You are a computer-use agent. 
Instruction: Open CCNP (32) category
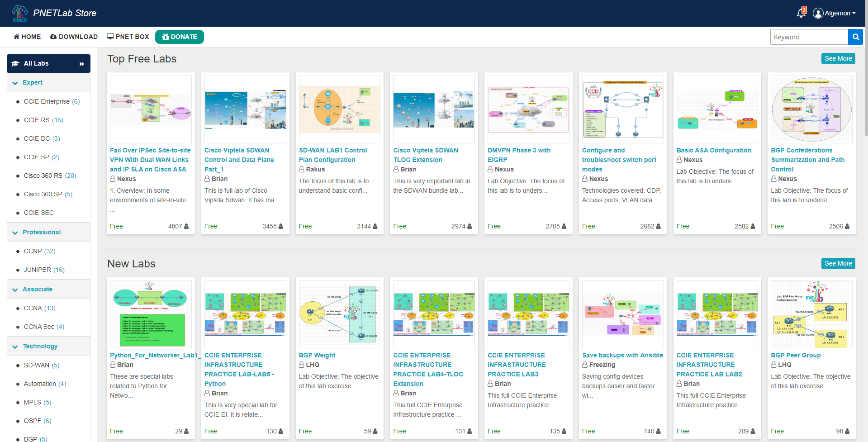click(x=40, y=251)
